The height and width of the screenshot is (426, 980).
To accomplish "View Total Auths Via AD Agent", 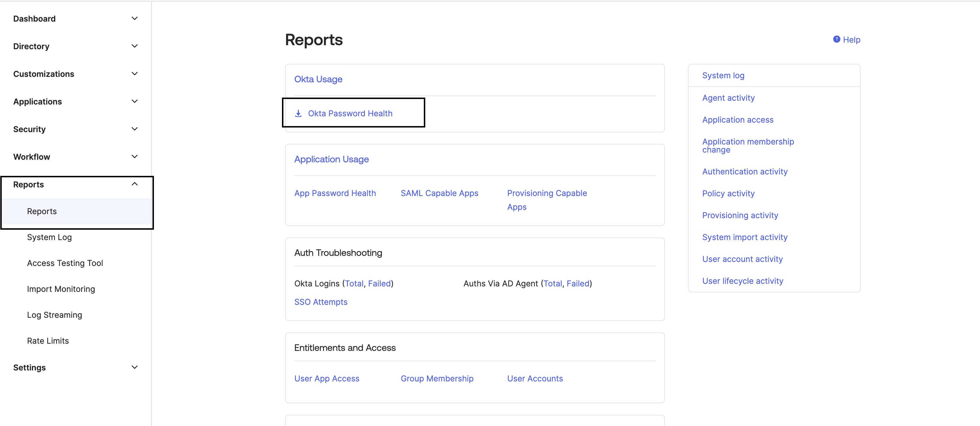I will coord(553,284).
